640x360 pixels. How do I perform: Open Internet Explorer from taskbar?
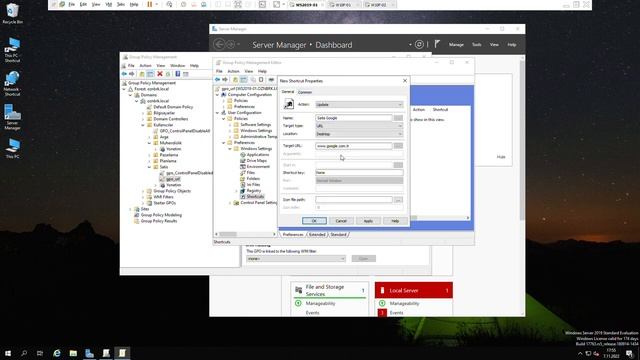[x=57, y=353]
